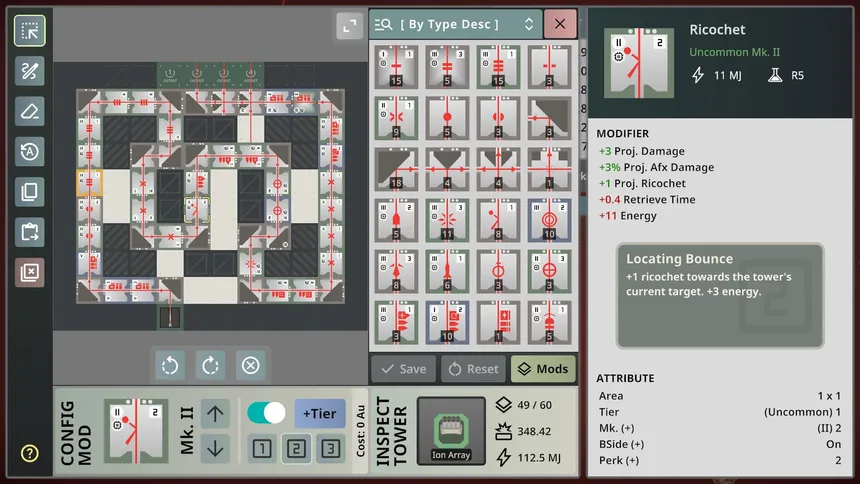Select perk option 3
860x484 pixels.
[328, 449]
